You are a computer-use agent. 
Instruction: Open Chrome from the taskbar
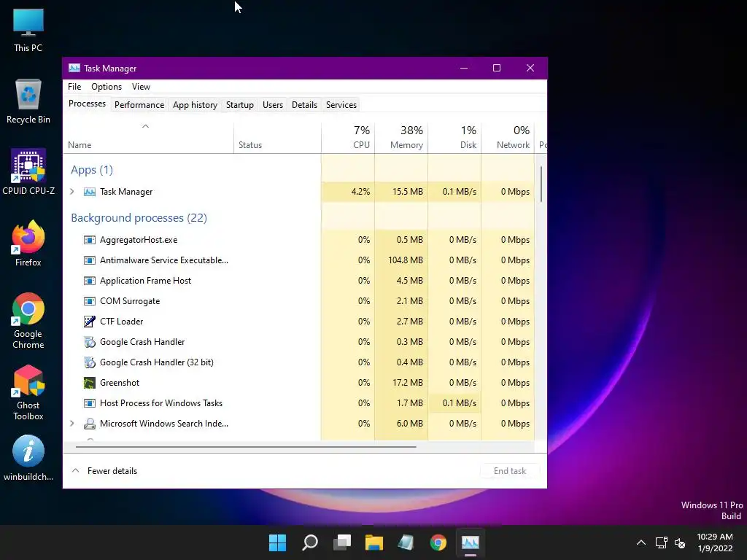[x=438, y=542]
